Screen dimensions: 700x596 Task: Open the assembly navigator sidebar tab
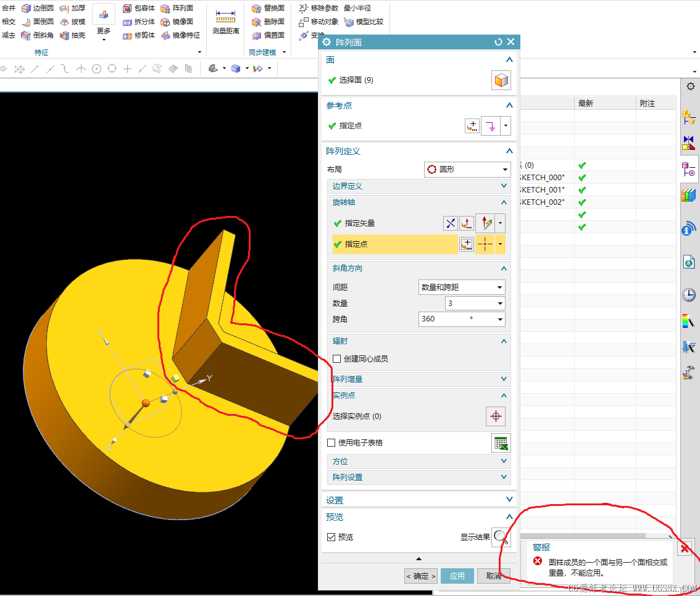[x=689, y=118]
